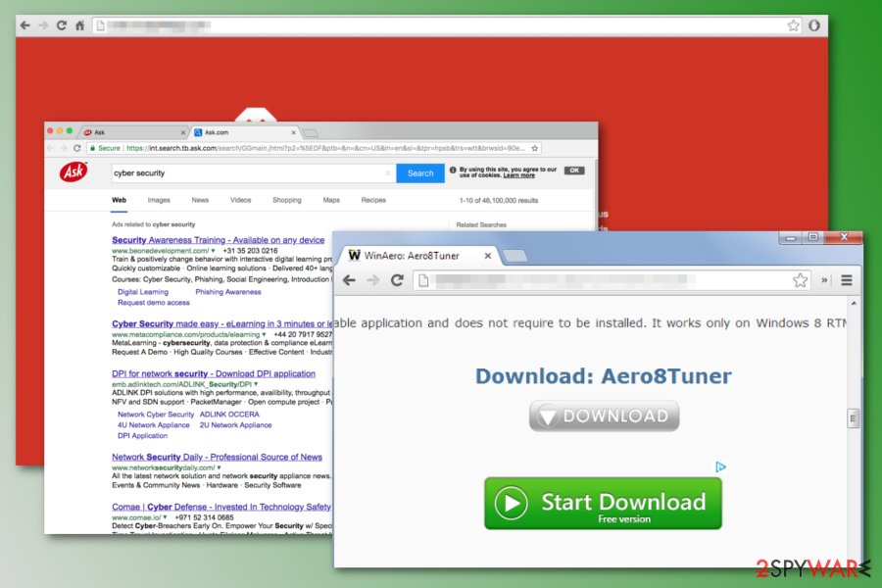Click the Ask logo
Screen dimensions: 882x588
(x=73, y=171)
